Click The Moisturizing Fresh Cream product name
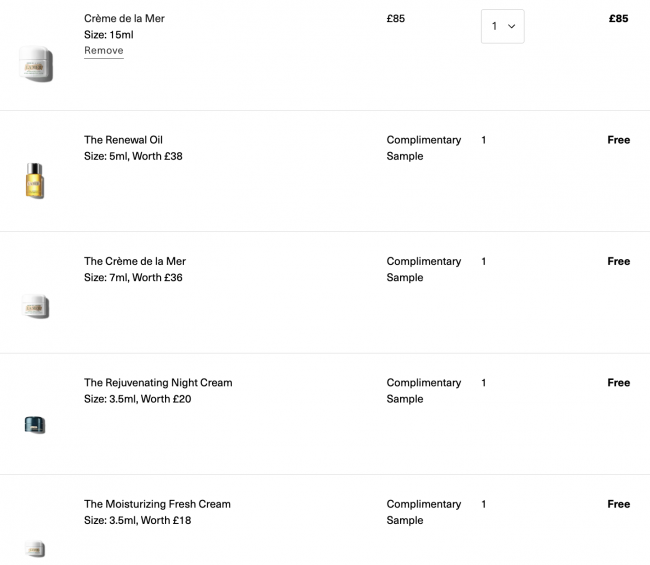The image size is (650, 565). click(157, 504)
